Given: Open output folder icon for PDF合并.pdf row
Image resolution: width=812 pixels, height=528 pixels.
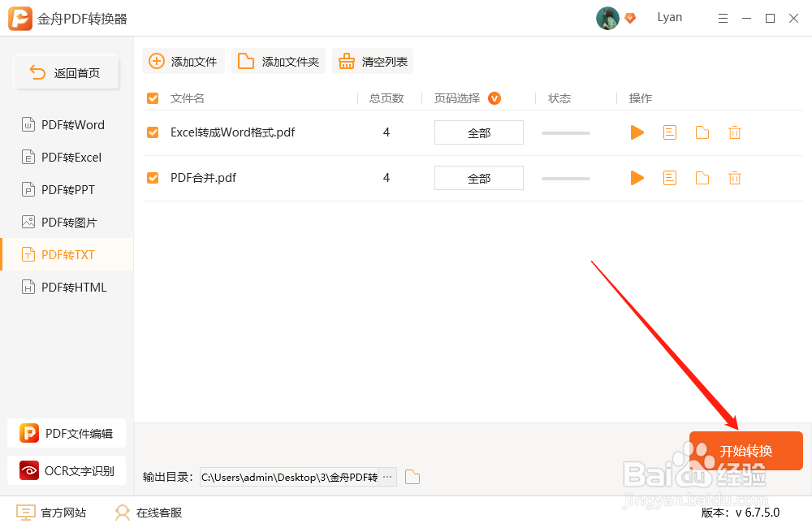Looking at the screenshot, I should coord(702,178).
